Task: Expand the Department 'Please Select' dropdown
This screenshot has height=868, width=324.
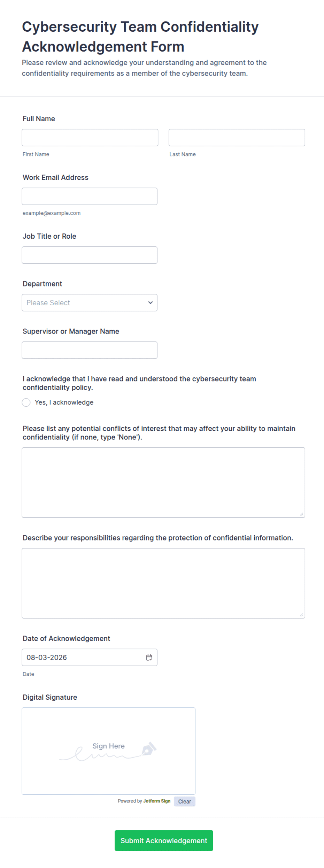Action: (90, 302)
